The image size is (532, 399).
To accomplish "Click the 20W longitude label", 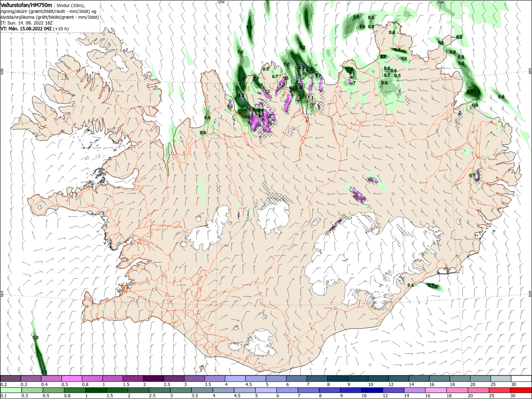I will point(221,2).
